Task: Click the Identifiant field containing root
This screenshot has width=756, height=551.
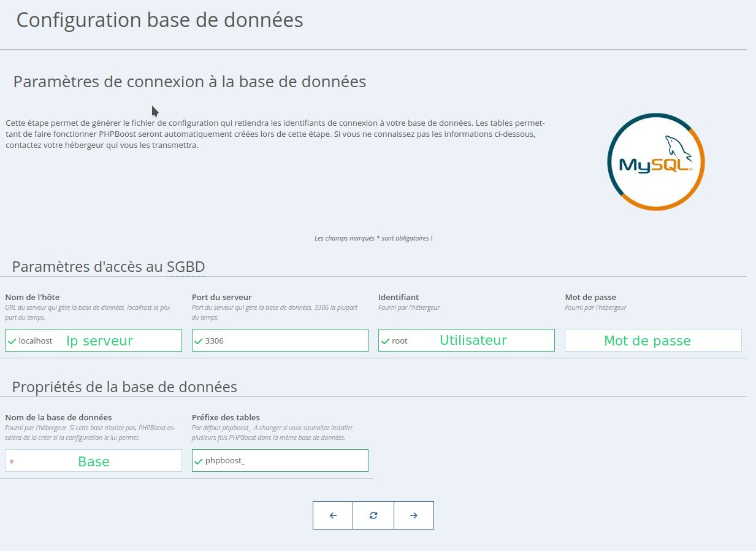Action: click(x=466, y=340)
